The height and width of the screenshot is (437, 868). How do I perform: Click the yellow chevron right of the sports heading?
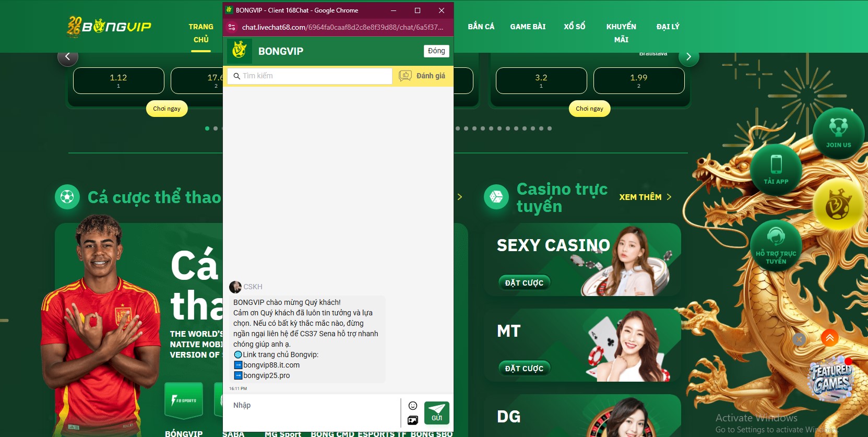pos(460,197)
